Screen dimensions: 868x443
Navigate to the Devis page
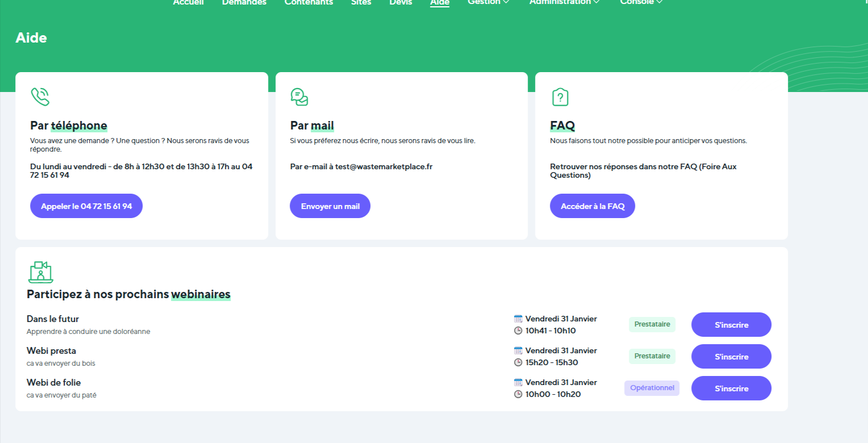400,3
